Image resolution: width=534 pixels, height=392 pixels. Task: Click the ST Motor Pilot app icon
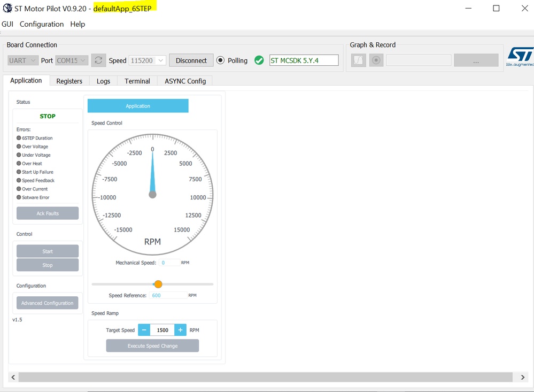[x=7, y=8]
